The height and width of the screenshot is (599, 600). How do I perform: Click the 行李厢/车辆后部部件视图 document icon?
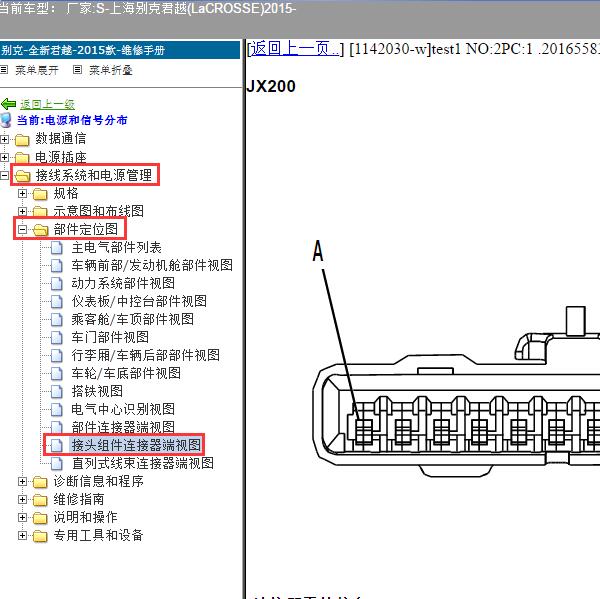(57, 356)
